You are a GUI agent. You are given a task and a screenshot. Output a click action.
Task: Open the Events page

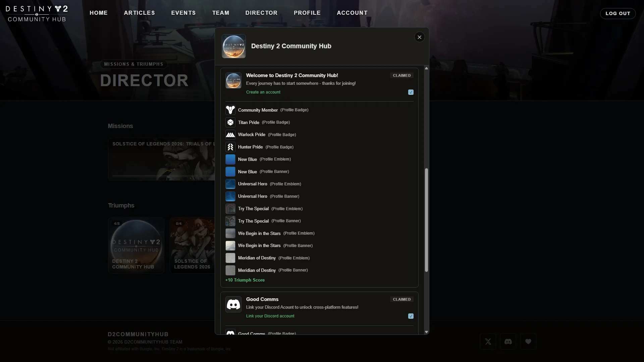point(183,13)
